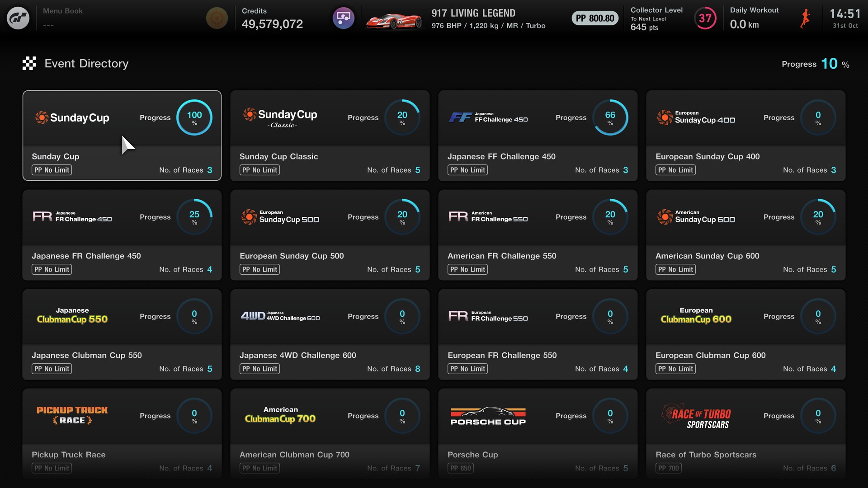Screen dimensions: 868x488
Task: Click the Collector Level 37 circle badge
Action: (x=705, y=18)
